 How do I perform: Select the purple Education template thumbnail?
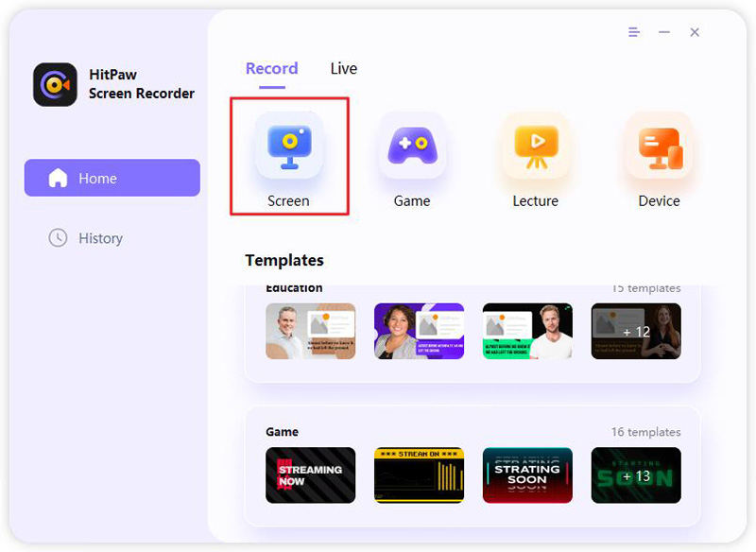point(419,331)
